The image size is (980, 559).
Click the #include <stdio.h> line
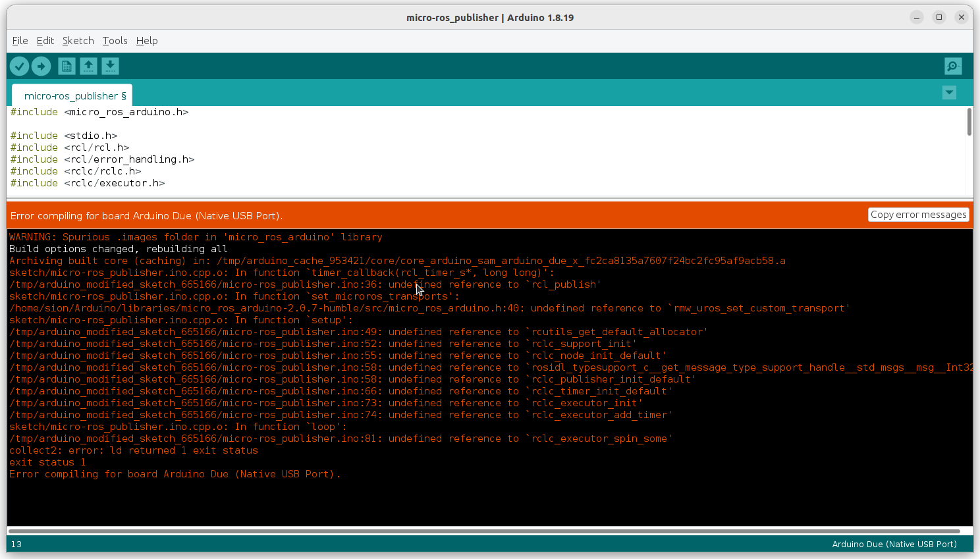(x=64, y=136)
